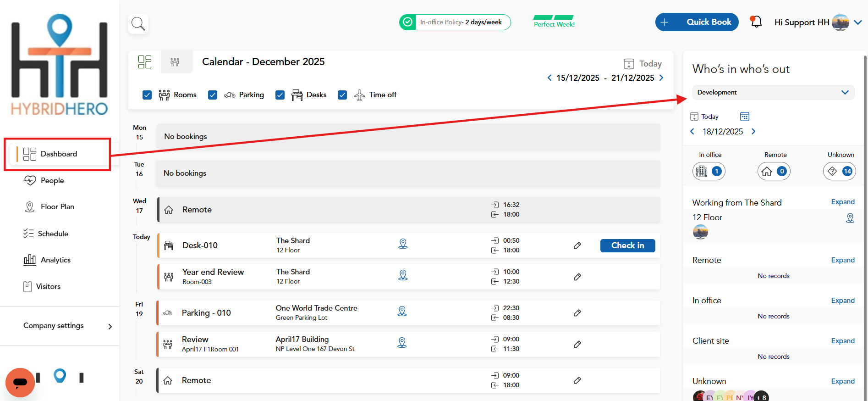Switch to the grid calendar view icon
The image size is (868, 401).
[x=145, y=62]
